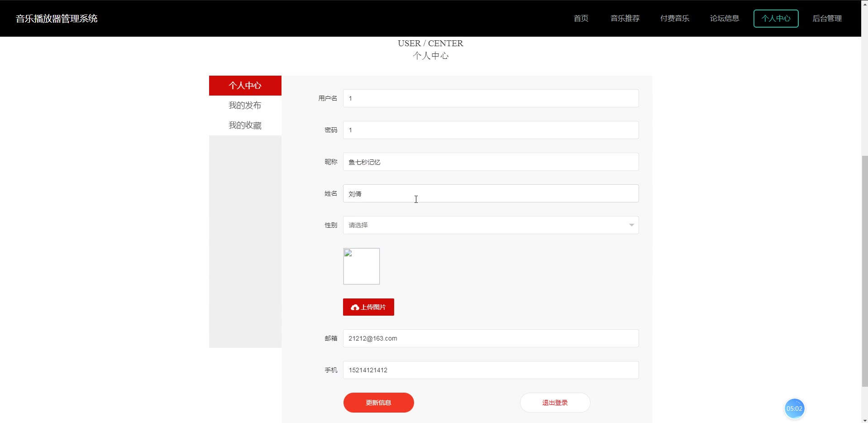The width and height of the screenshot is (868, 423).
Task: Select 个人中心 in top navigation bar
Action: [776, 19]
